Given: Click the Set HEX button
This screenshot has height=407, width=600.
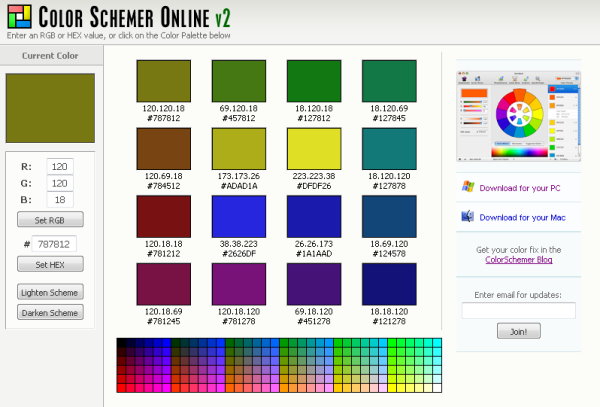Looking at the screenshot, I should [50, 264].
